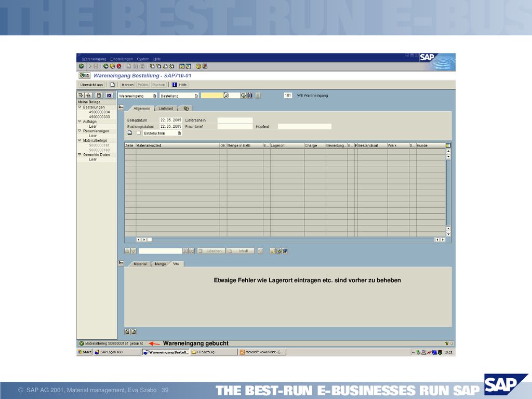Toggle the print checkbox beside Einzelschein

tap(139, 133)
